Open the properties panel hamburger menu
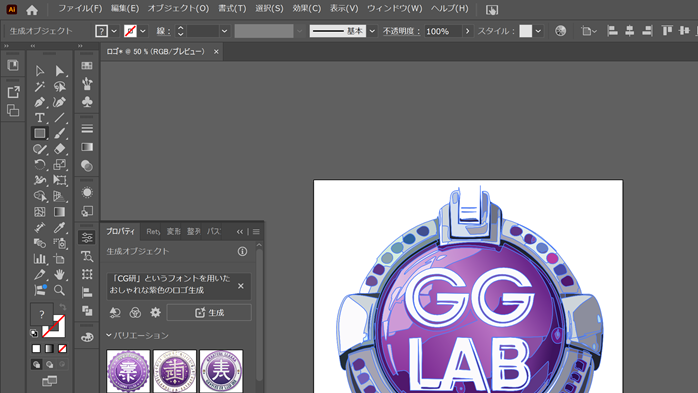The width and height of the screenshot is (698, 393). click(256, 231)
